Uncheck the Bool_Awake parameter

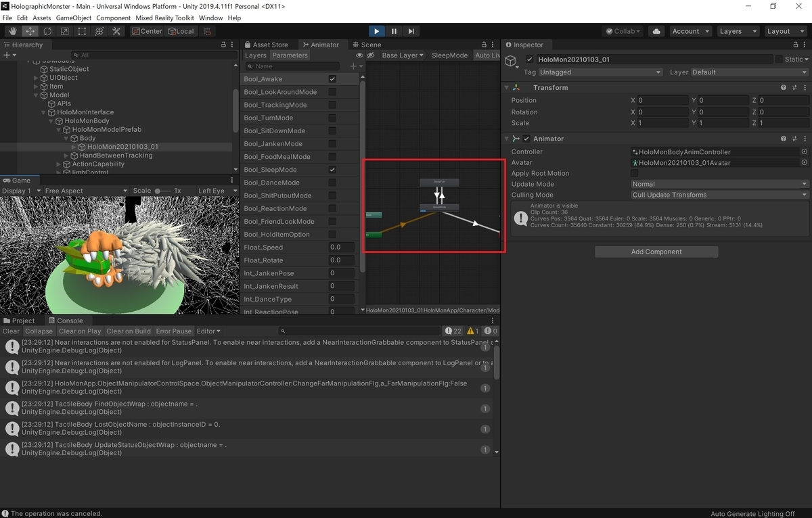point(332,79)
